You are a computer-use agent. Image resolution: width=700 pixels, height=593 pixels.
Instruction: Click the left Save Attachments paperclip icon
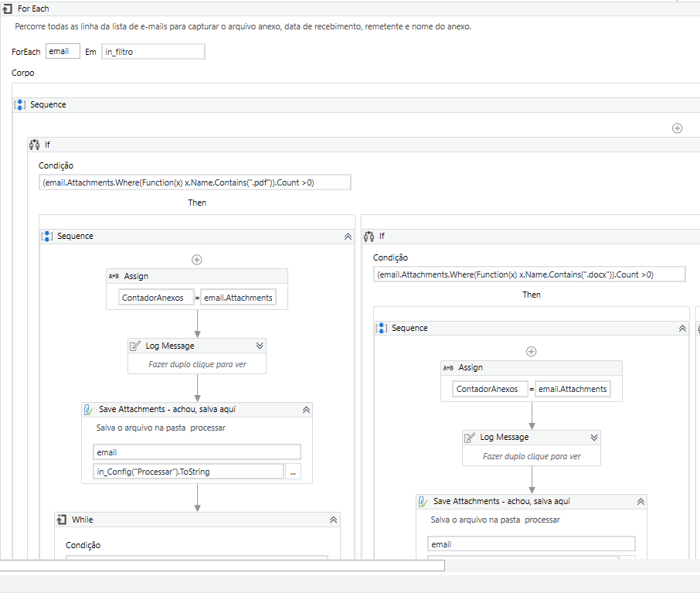(x=88, y=409)
